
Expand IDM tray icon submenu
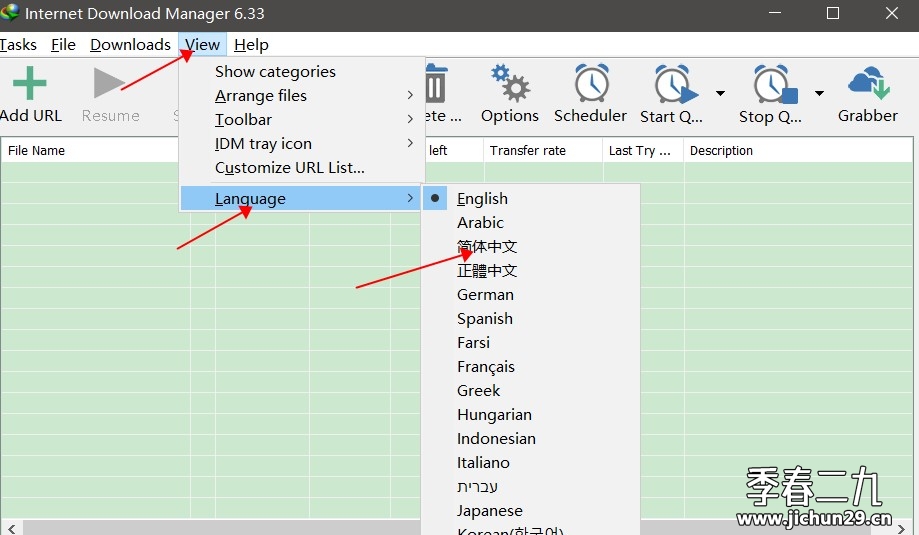(x=302, y=143)
